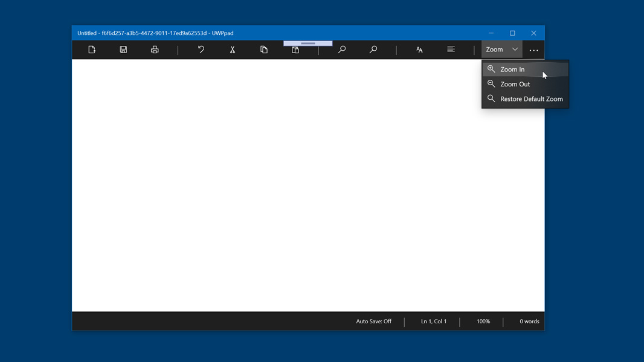The image size is (644, 362).
Task: Open paragraph alignment options
Action: point(451,50)
